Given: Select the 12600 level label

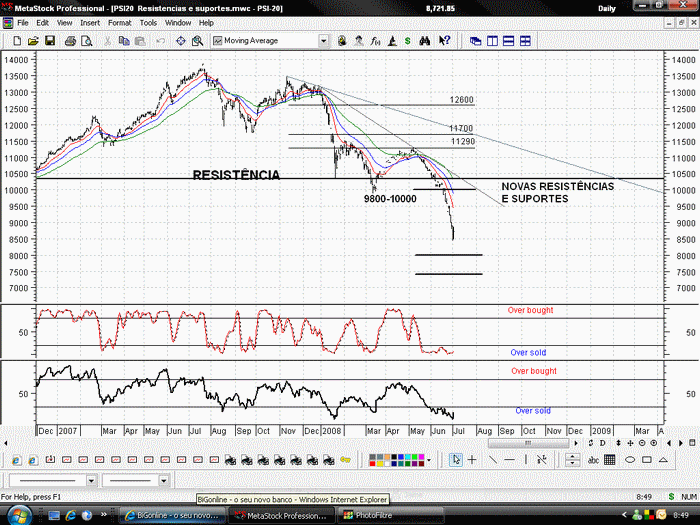Looking at the screenshot, I should coord(462,100).
